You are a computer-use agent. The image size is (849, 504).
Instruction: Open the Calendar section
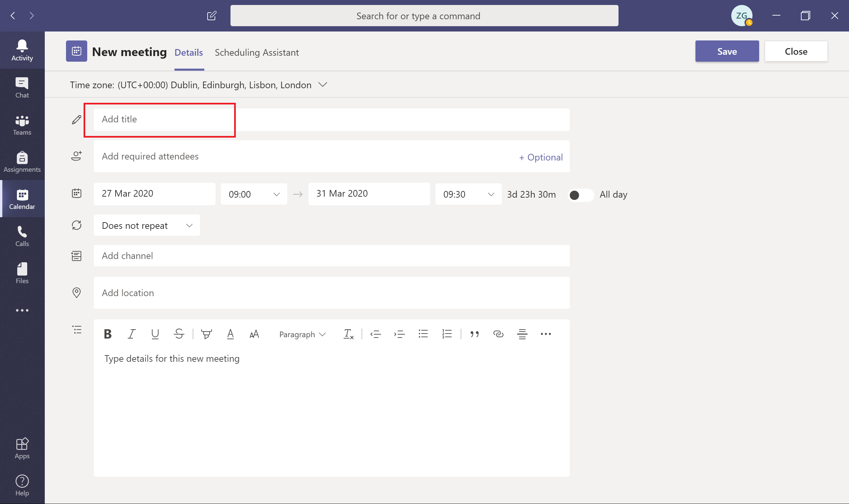coord(22,199)
